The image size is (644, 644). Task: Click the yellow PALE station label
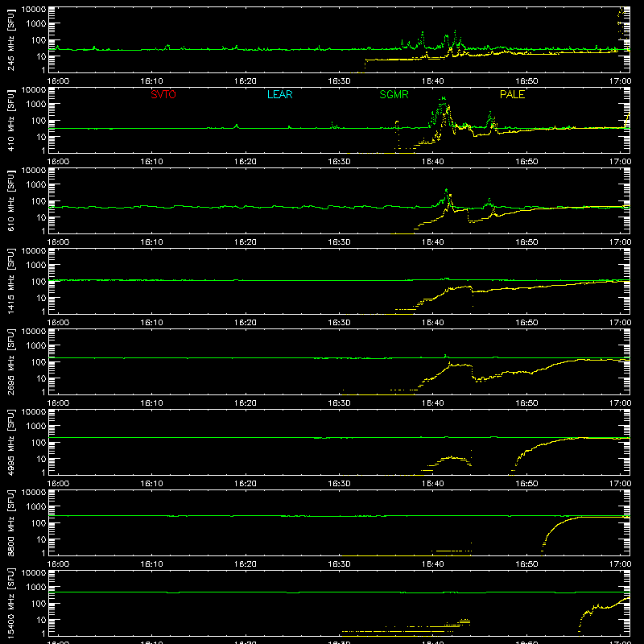point(512,94)
